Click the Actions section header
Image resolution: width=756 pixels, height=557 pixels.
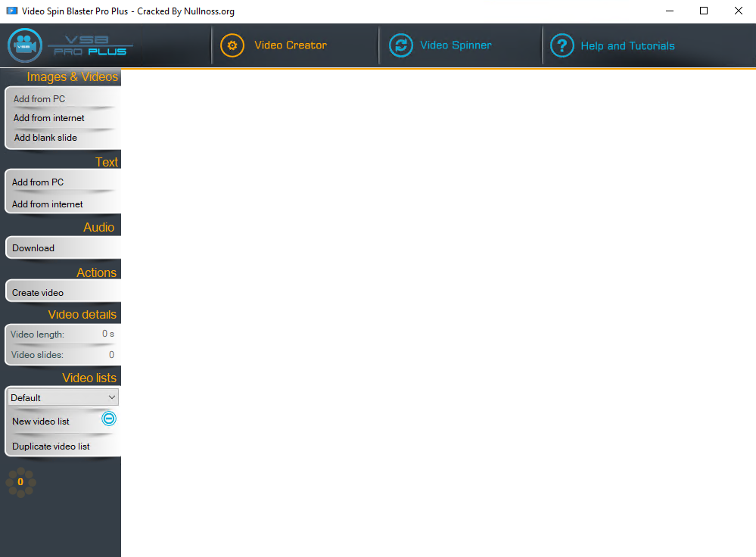pyautogui.click(x=96, y=272)
